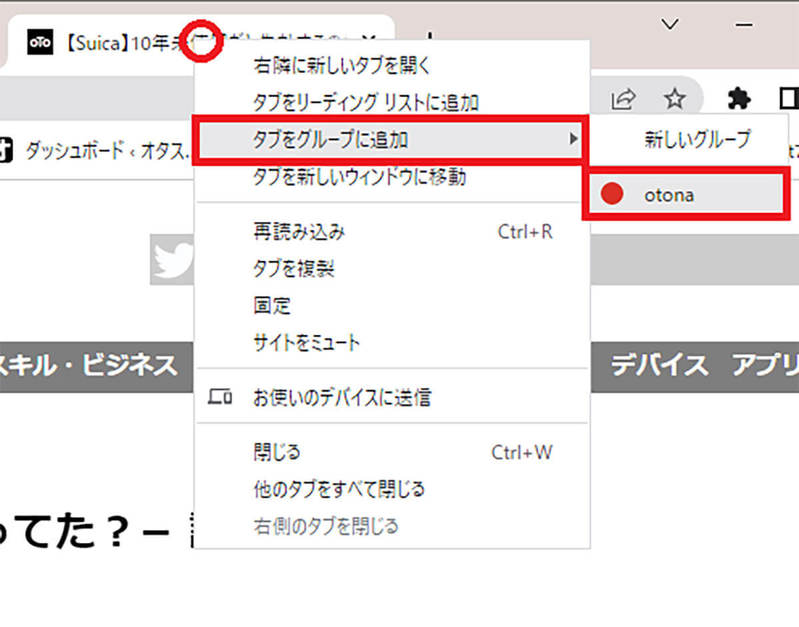799x627 pixels.
Task: Open the extensions puzzle icon
Action: click(738, 98)
